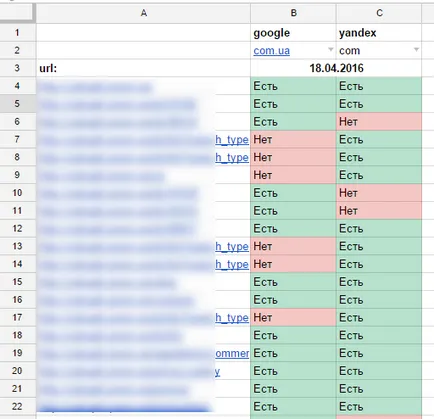This screenshot has width=434, height=419.
Task: Open the link ending in ommer in row 19
Action: click(x=232, y=353)
